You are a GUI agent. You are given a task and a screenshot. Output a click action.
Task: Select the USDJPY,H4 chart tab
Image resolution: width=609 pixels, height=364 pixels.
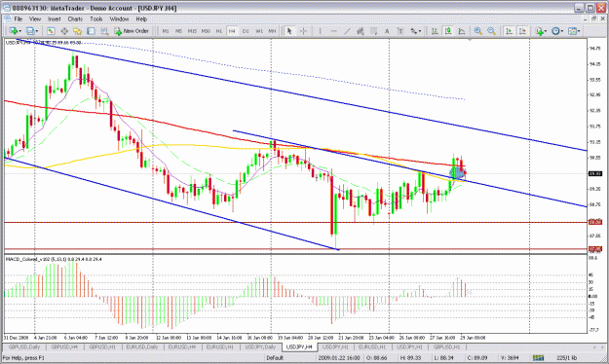299,346
